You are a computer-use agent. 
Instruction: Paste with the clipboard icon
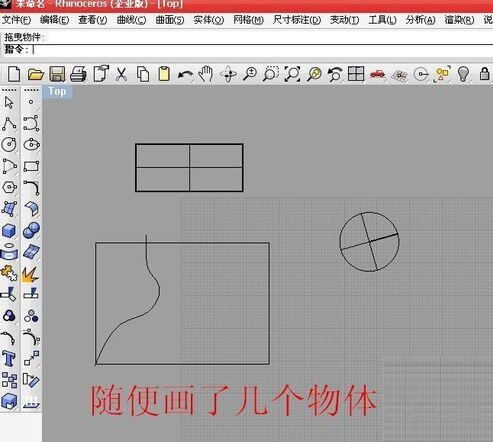[x=164, y=74]
